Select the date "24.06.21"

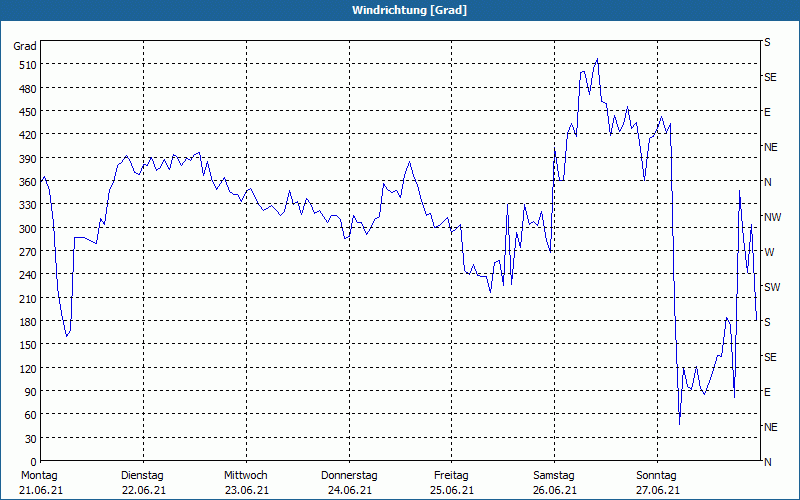pos(349,490)
